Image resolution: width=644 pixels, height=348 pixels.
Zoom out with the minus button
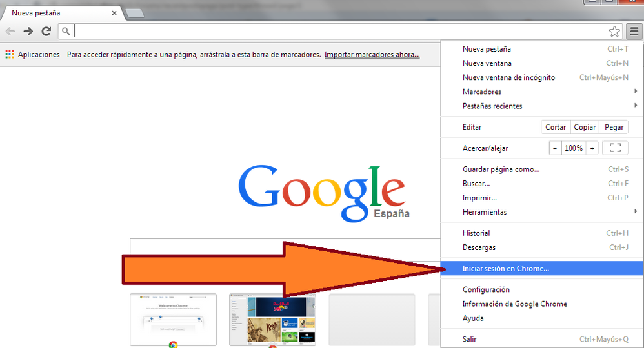555,148
